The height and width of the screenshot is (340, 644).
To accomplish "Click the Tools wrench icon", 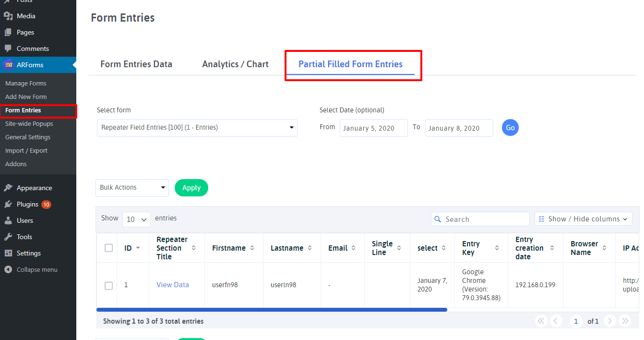I will point(8,237).
